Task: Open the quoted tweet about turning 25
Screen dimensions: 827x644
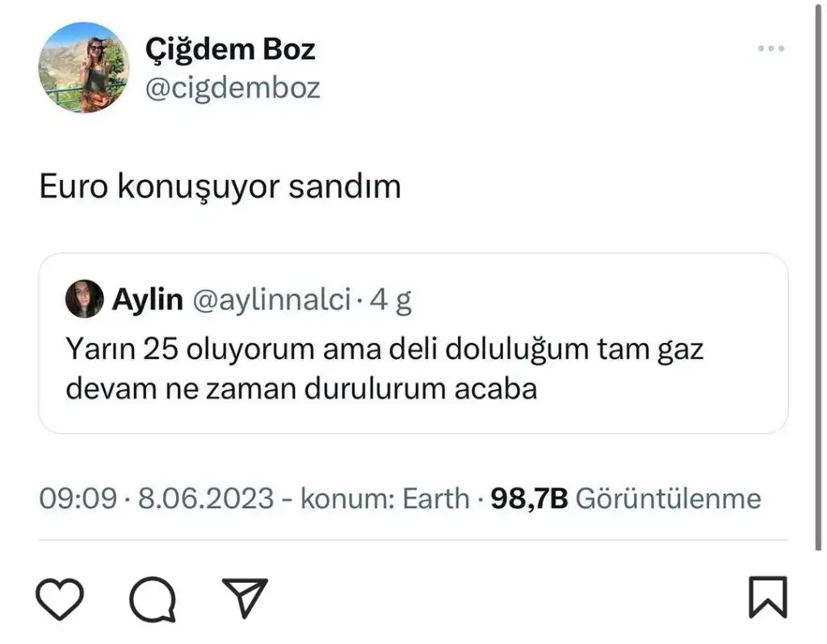Action: pyautogui.click(x=413, y=343)
